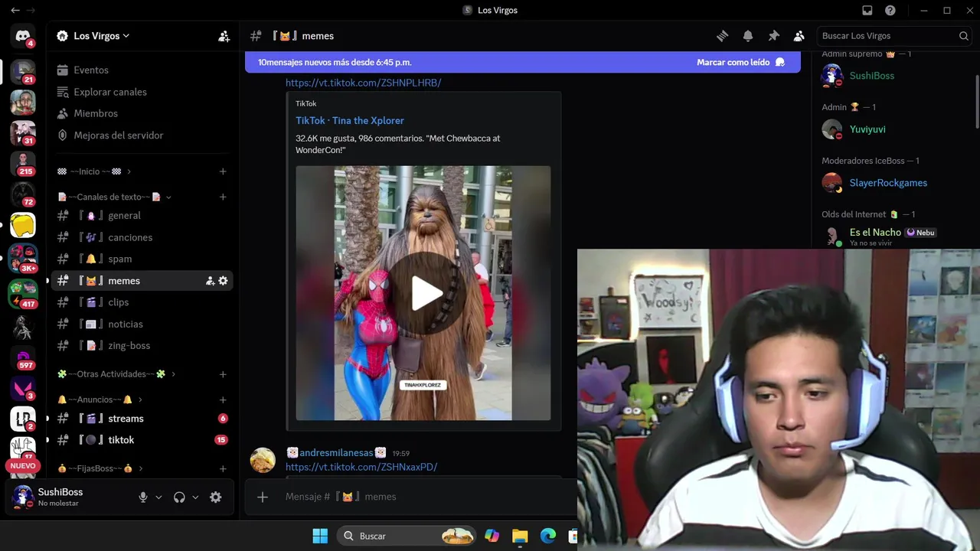Open threads icon in channel header
The image size is (980, 551).
(x=722, y=36)
